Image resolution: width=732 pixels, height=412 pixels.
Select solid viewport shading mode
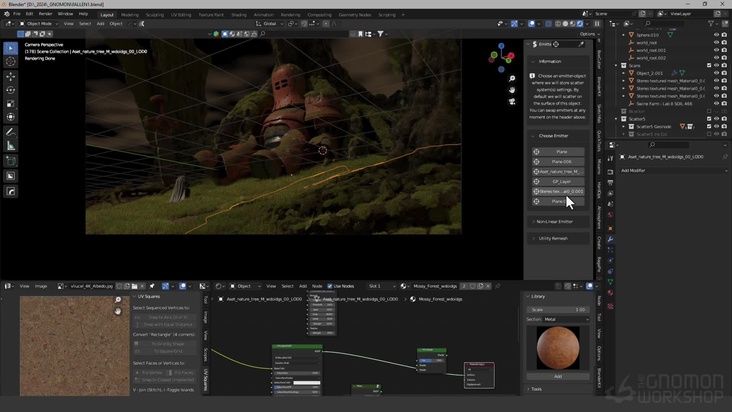click(565, 24)
